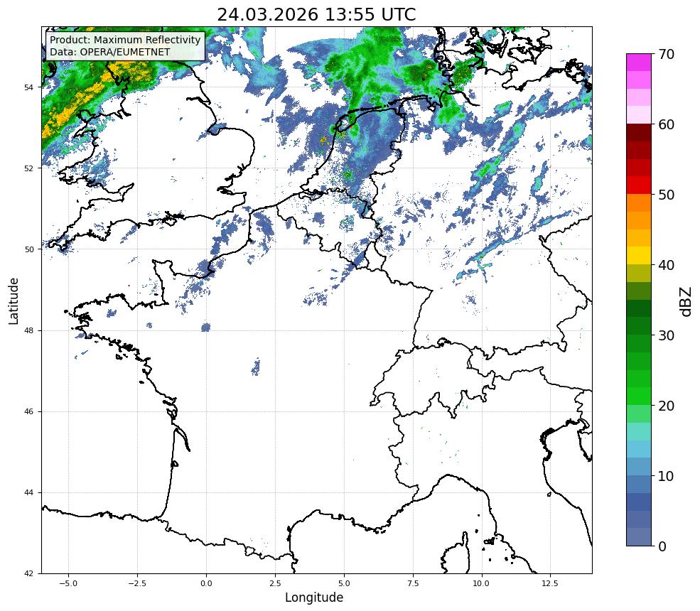Pick the light blue swatch between 10 and 20 dBZ
The image size is (700, 611).
tap(639, 448)
